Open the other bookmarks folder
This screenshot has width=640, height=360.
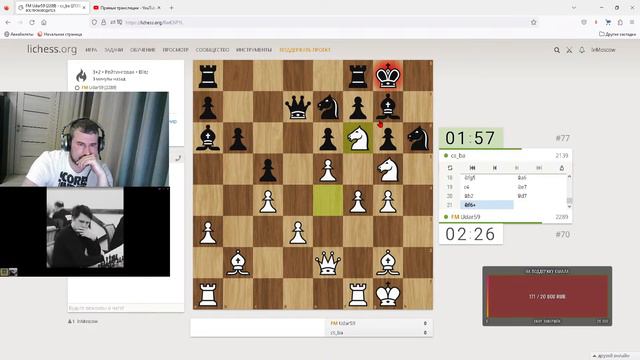click(618, 34)
